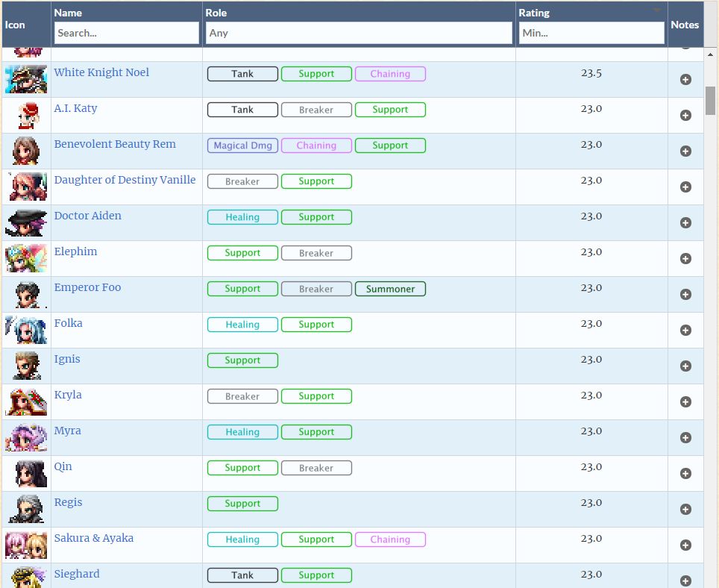Sort by the Rating column header
This screenshot has height=588, width=719.
coord(534,13)
